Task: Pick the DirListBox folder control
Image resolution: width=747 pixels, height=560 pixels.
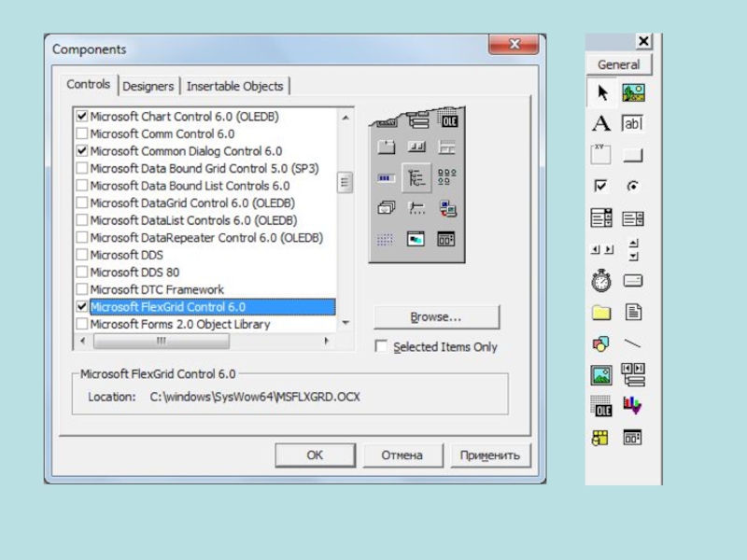Action: 601,313
